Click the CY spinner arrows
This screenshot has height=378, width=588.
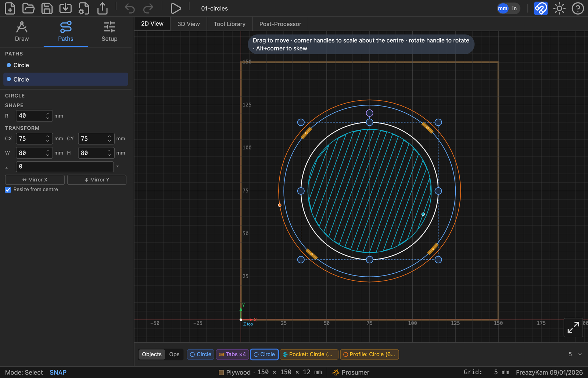(110, 138)
